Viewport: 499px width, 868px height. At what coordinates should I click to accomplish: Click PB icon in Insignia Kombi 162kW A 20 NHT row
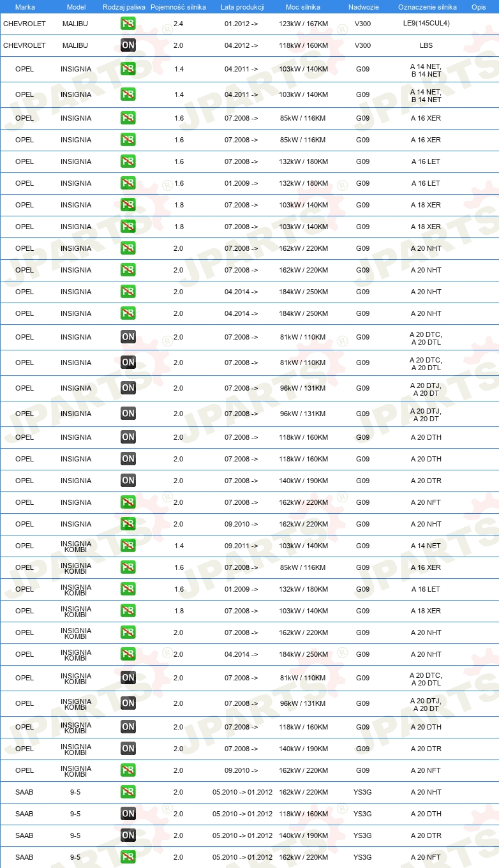point(128,632)
